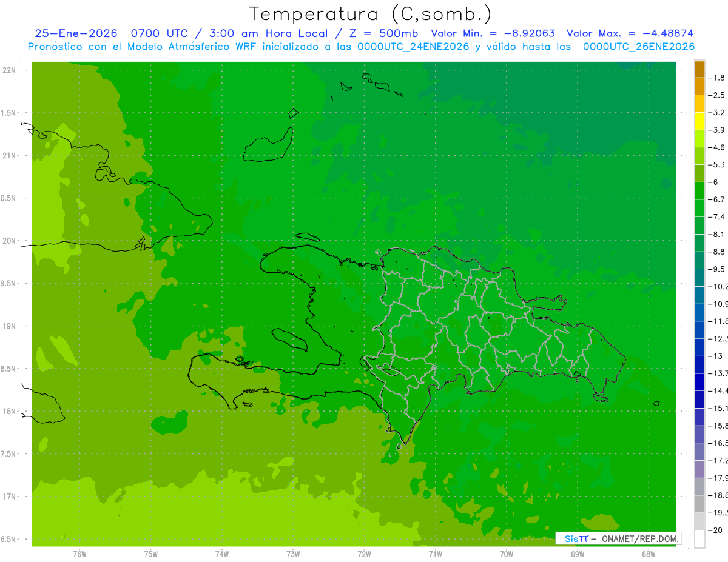Viewport: 728px width, 562px height.
Task: Click the '-8.8' legend value
Action: click(716, 252)
